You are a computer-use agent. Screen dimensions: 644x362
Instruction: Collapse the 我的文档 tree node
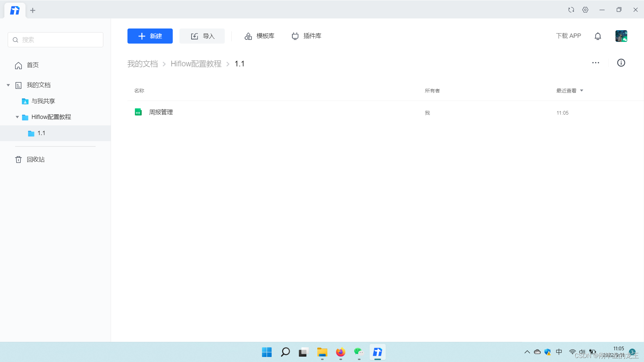tap(8, 85)
